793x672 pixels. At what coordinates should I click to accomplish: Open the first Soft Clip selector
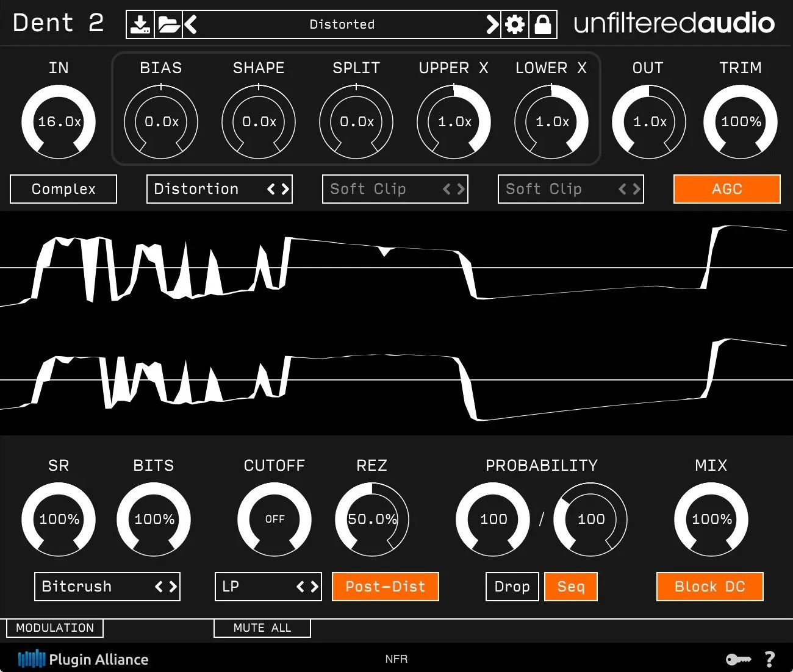click(395, 189)
